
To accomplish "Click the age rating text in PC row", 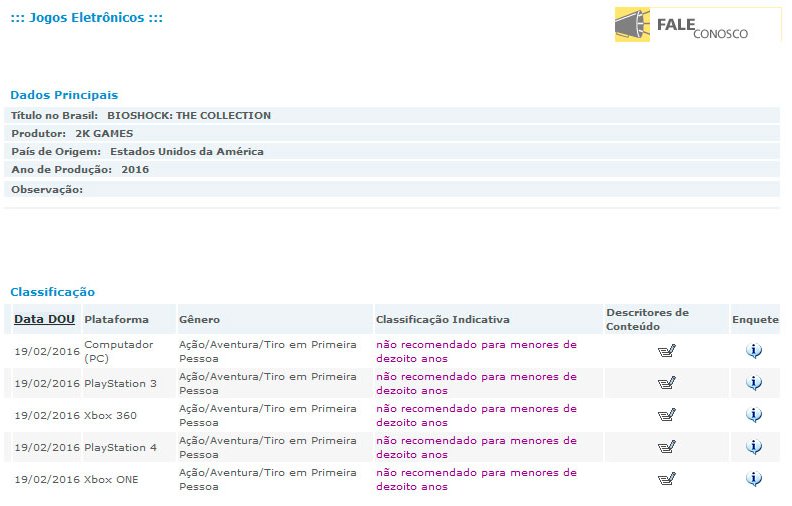I will tap(476, 351).
